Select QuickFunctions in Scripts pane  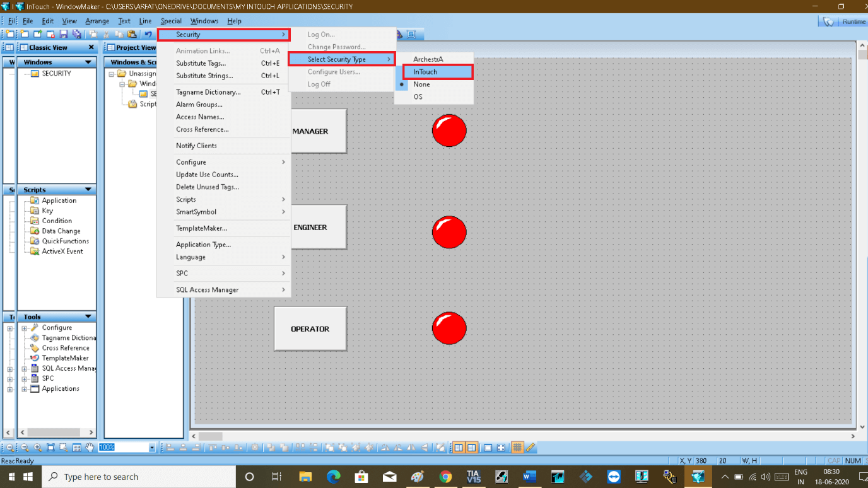click(65, 241)
